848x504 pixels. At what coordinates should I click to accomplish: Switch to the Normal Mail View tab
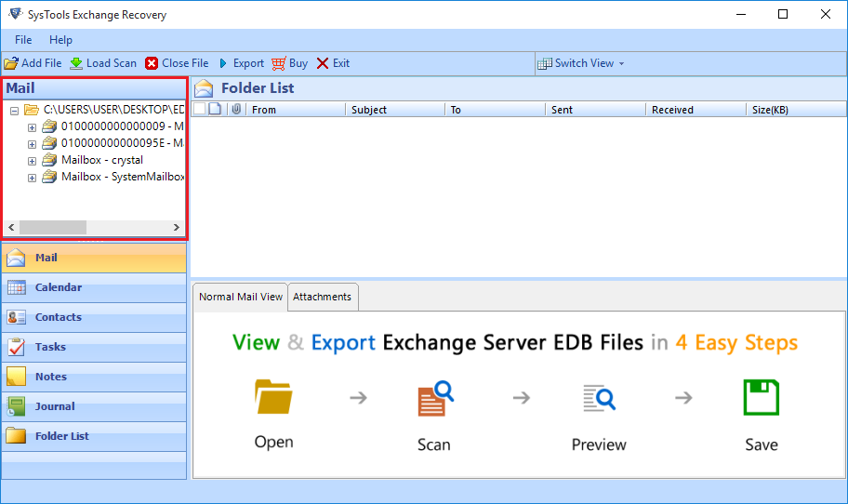241,297
